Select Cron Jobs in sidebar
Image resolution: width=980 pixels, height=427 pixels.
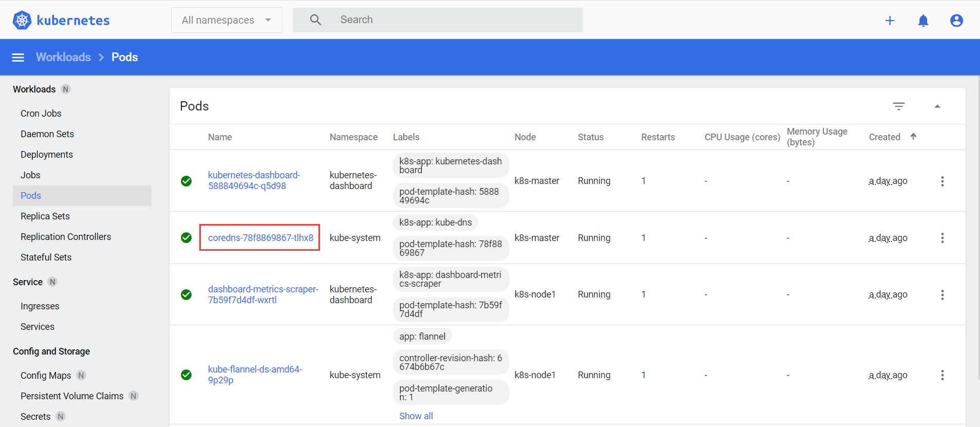point(41,114)
